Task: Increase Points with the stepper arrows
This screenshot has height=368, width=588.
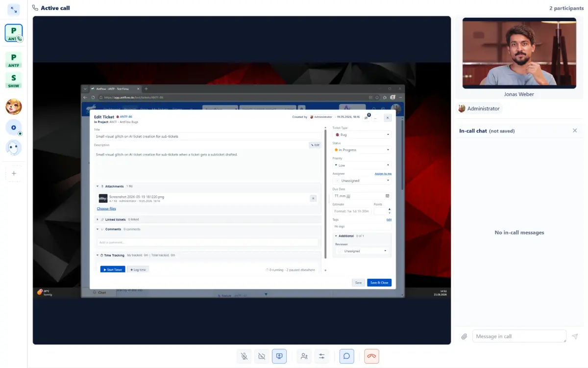Action: tap(390, 210)
